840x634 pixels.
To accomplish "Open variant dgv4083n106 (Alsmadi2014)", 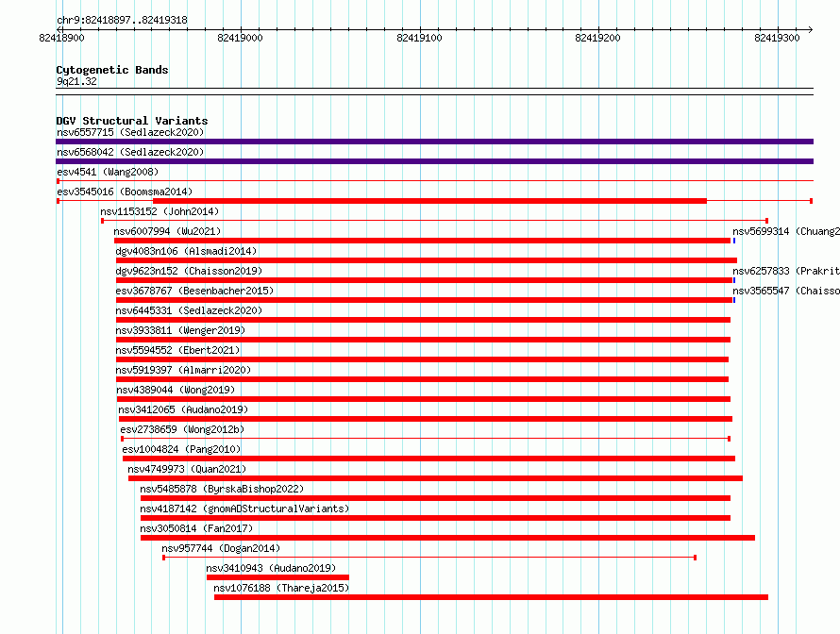I will click(186, 251).
